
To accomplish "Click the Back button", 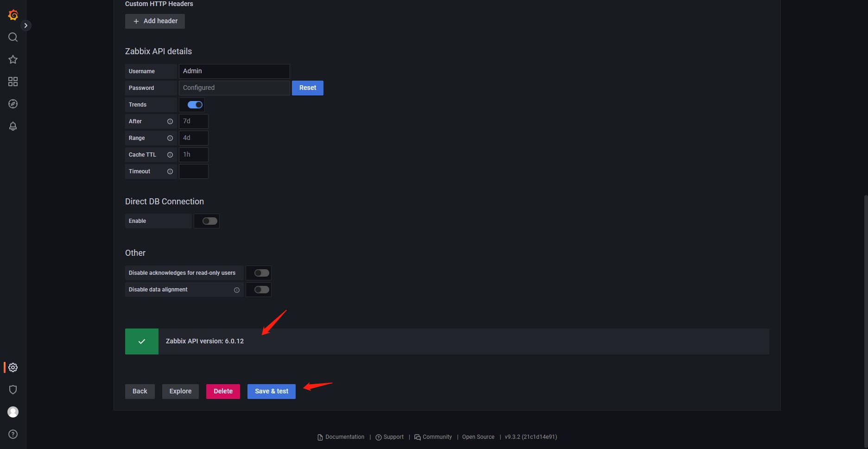I will point(140,391).
